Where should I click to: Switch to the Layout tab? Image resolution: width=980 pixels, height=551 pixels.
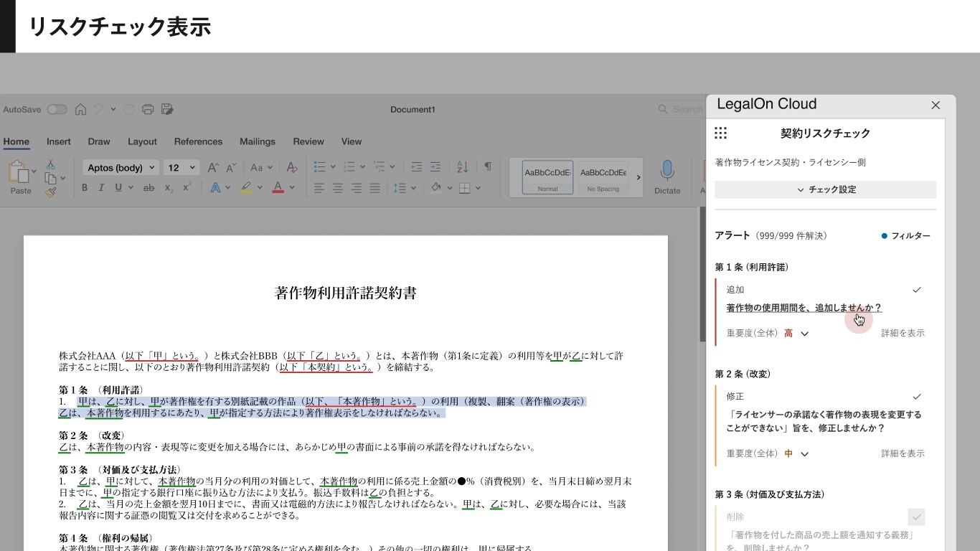(142, 141)
